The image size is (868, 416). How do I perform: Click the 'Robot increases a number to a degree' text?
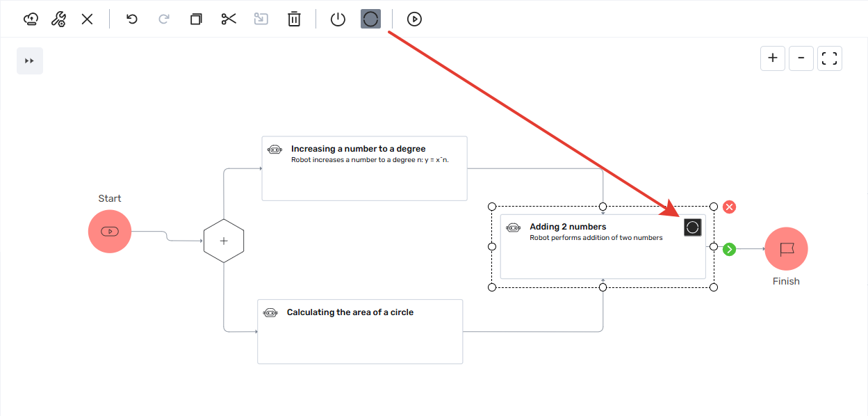tap(370, 160)
